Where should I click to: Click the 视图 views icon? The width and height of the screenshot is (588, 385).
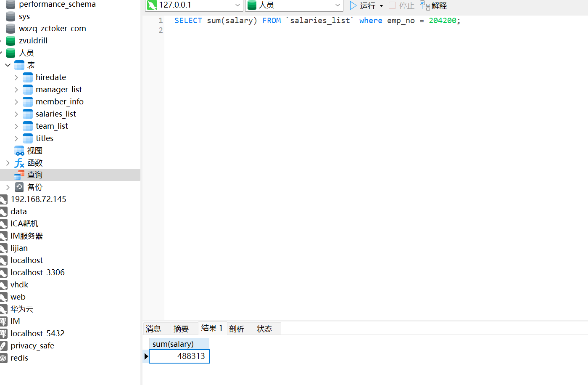point(19,151)
